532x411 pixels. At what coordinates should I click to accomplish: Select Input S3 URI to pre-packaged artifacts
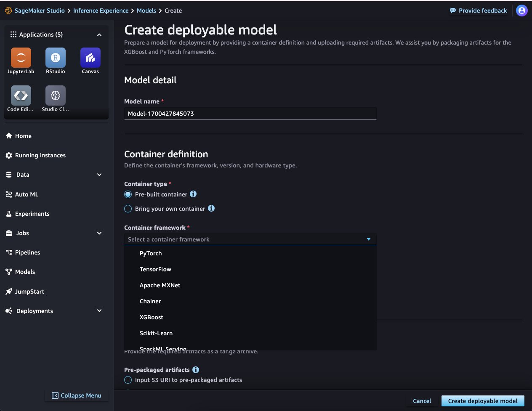(128, 380)
